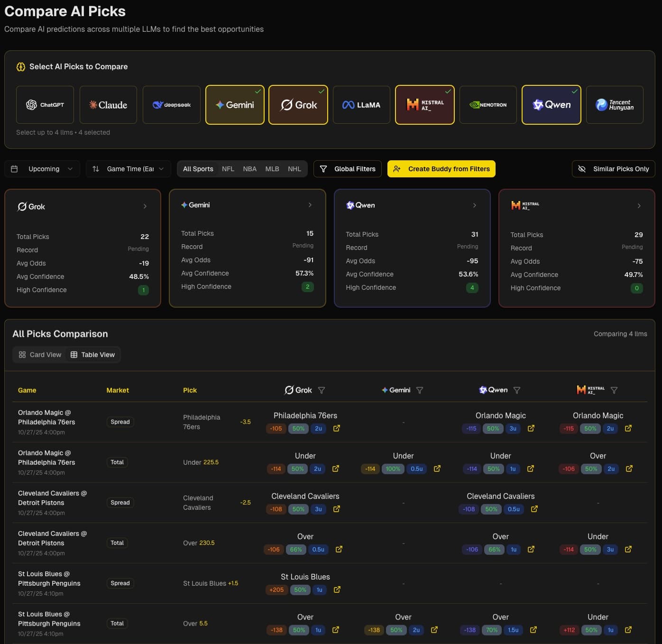This screenshot has height=644, width=662.
Task: Enable Similar Picks Only
Action: [x=613, y=169]
